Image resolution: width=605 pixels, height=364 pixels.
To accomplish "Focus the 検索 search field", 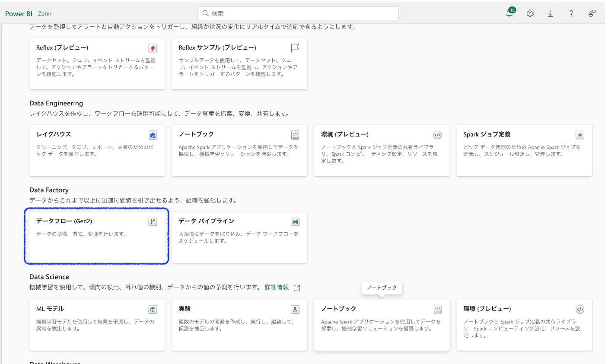I will [298, 13].
